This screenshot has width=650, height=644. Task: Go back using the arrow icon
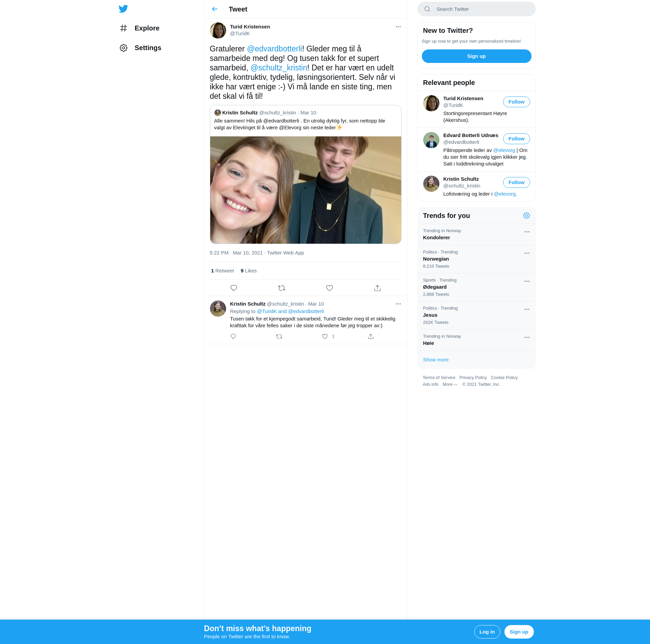(x=215, y=9)
